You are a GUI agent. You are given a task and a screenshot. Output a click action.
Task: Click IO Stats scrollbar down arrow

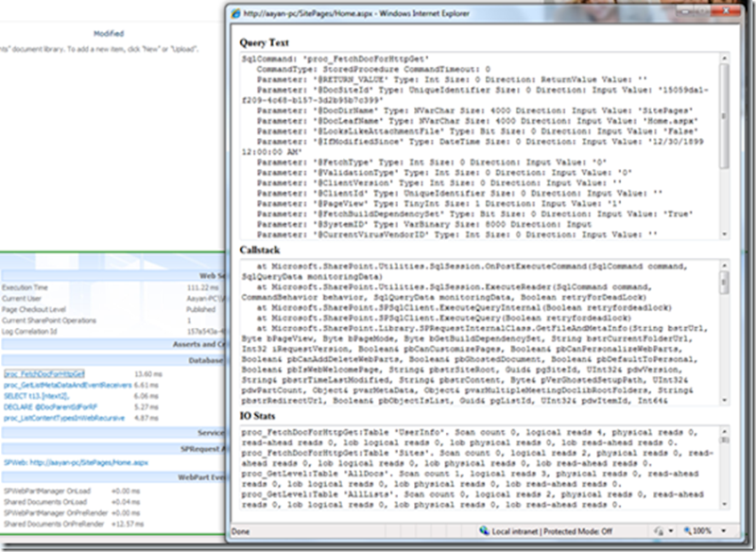click(x=724, y=505)
